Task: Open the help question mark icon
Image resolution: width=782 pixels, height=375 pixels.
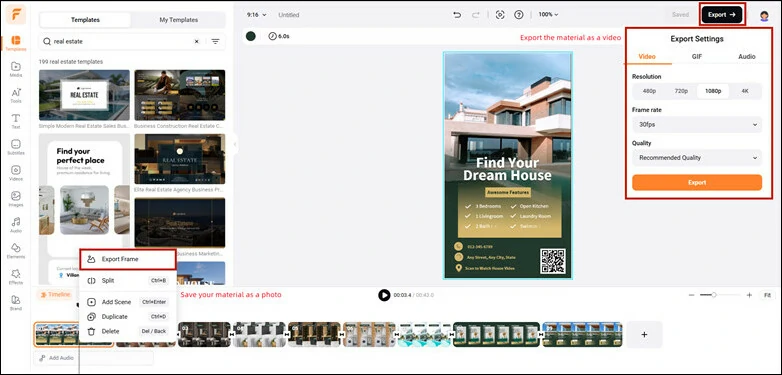Action: coord(519,15)
